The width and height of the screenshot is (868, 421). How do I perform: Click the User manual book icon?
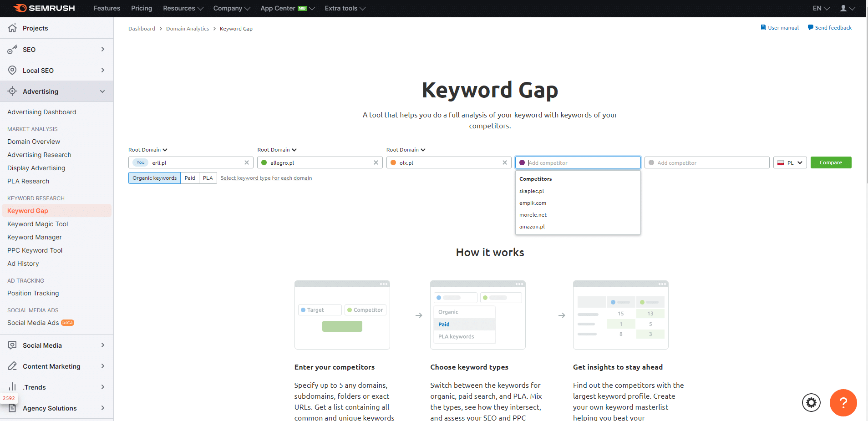763,27
